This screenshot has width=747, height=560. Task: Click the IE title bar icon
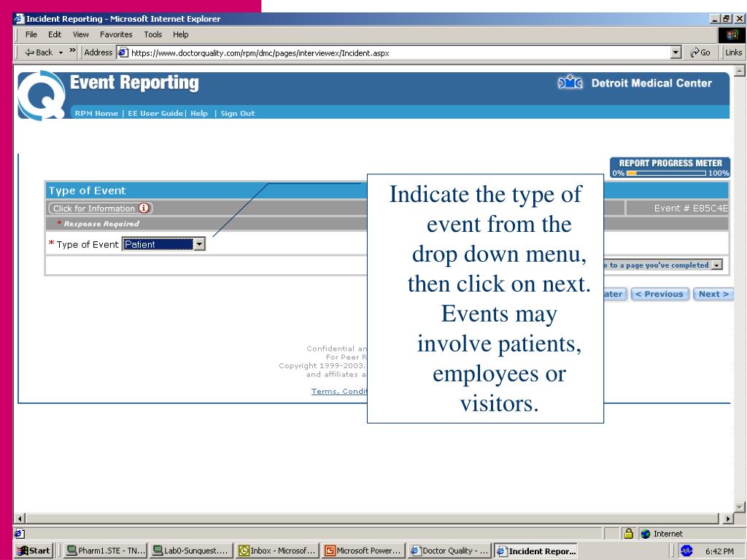(19, 18)
